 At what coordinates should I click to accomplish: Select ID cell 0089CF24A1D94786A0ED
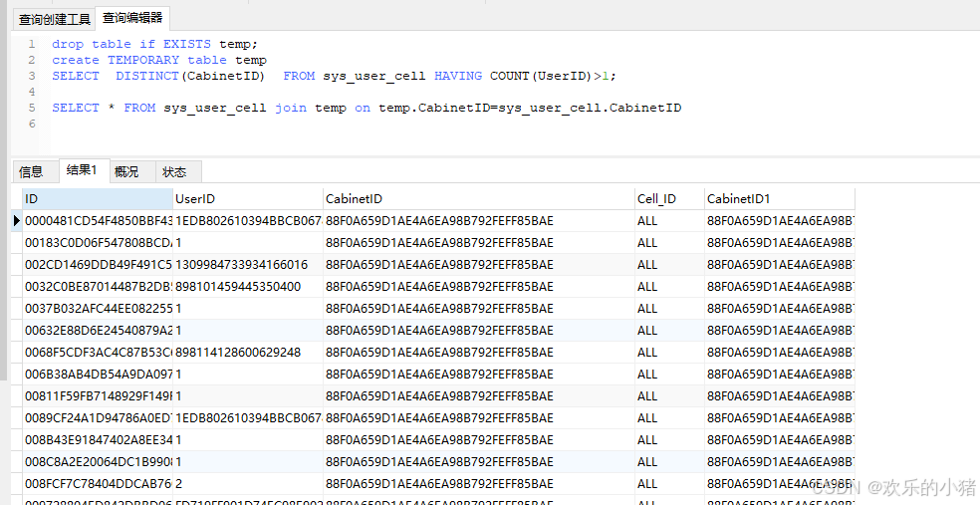[98, 417]
